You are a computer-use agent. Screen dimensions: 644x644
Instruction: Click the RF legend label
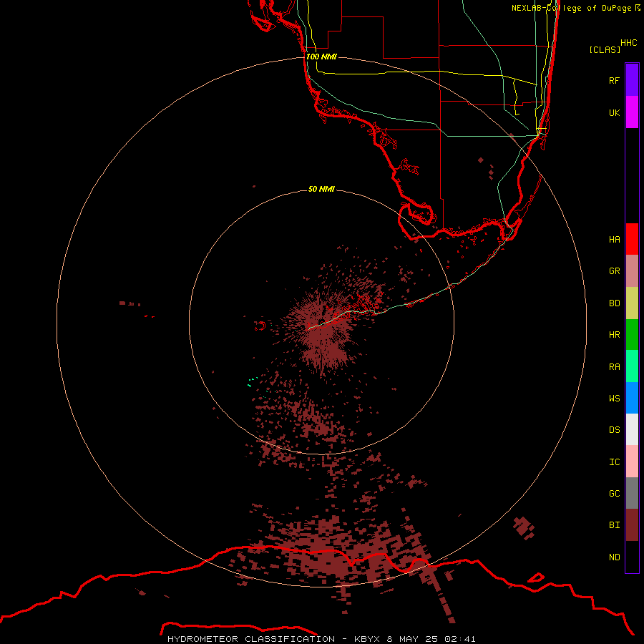pos(614,80)
